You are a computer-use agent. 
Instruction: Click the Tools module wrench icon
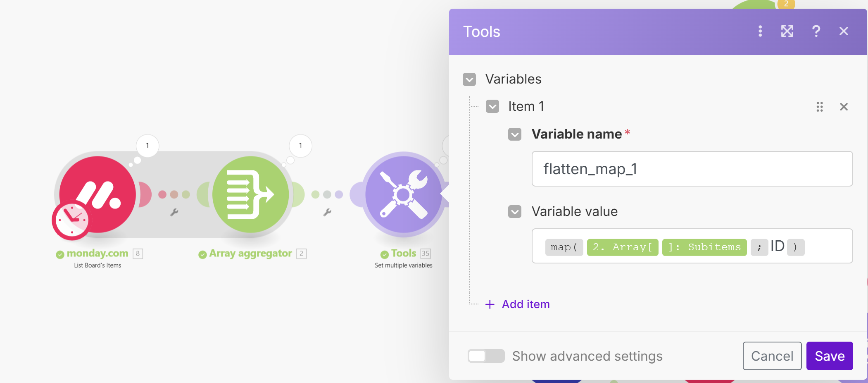[x=403, y=194]
